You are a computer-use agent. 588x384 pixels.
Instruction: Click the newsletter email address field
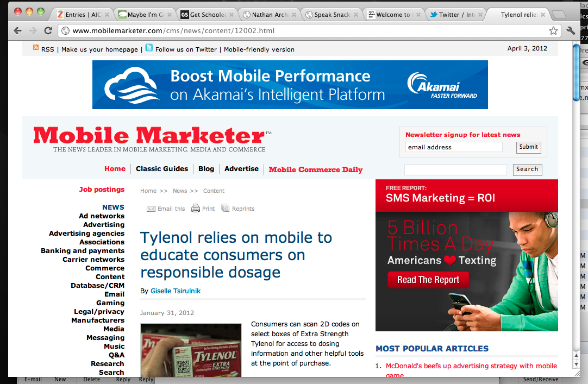click(x=454, y=147)
